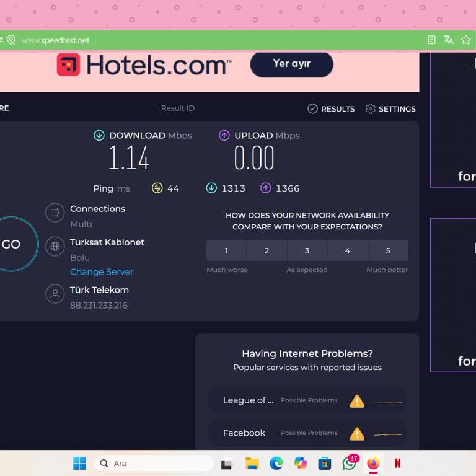Rate network availability as 5
Screen dimensions: 476x476
[x=388, y=250]
